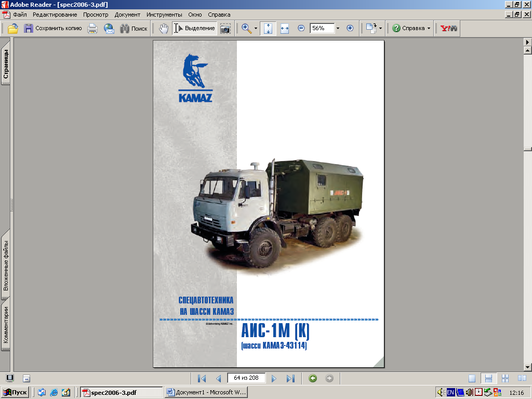The image size is (532, 399).
Task: Switch to Continuous page layout
Action: pyautogui.click(x=488, y=378)
